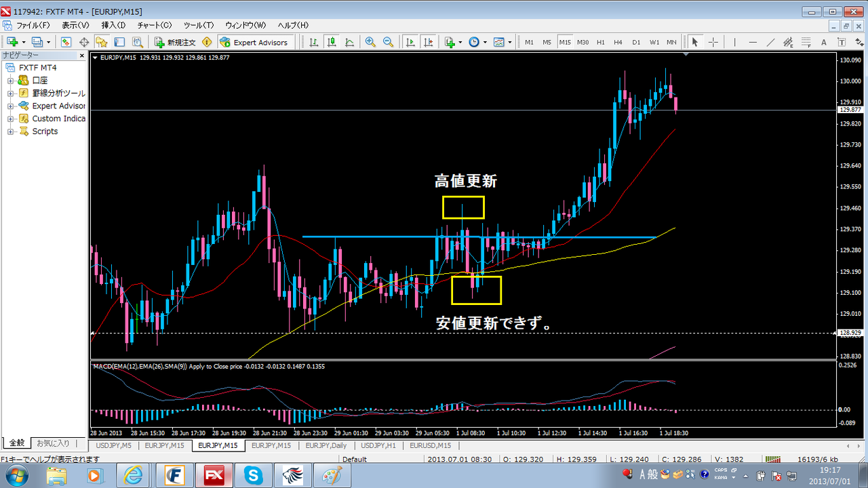This screenshot has width=868, height=488.
Task: Switch chart to line chart mode
Action: pyautogui.click(x=349, y=42)
